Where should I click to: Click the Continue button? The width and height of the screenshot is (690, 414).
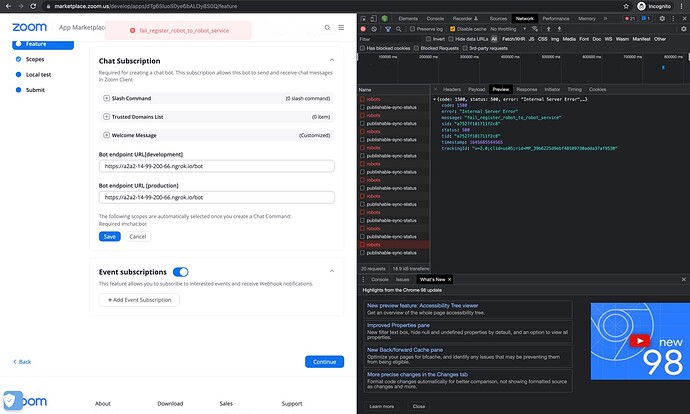tap(324, 362)
